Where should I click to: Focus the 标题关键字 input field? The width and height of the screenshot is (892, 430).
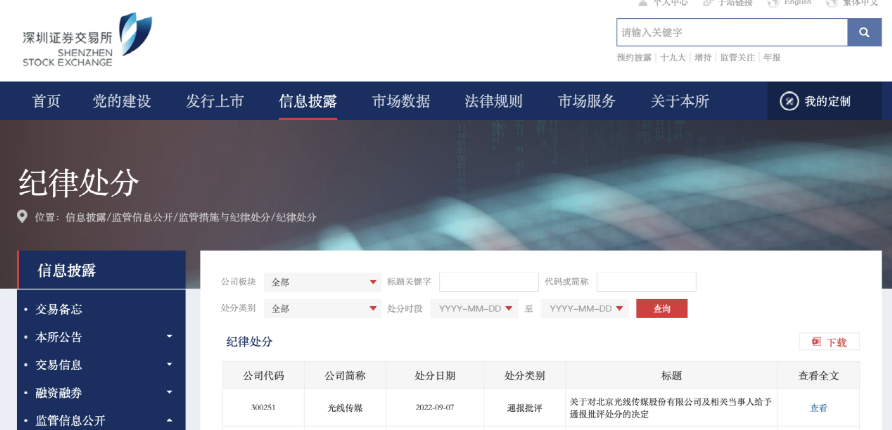pyautogui.click(x=489, y=282)
